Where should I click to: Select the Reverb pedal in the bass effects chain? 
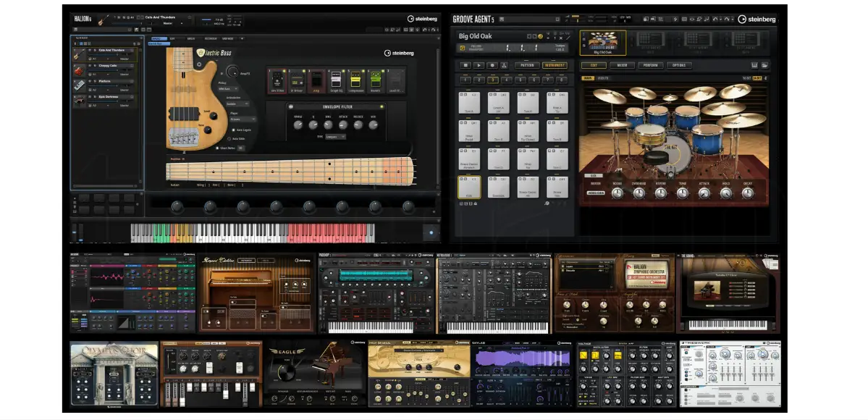[x=375, y=80]
